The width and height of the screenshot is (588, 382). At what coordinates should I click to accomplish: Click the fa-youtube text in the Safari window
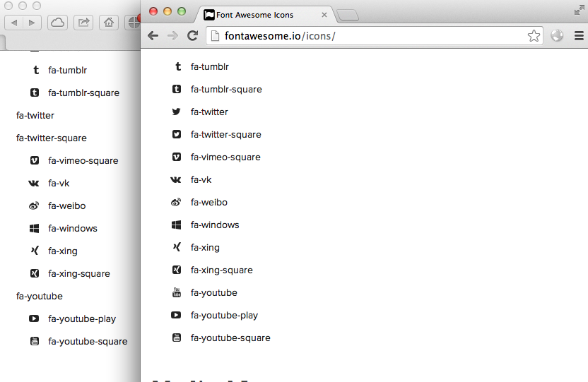click(x=40, y=297)
